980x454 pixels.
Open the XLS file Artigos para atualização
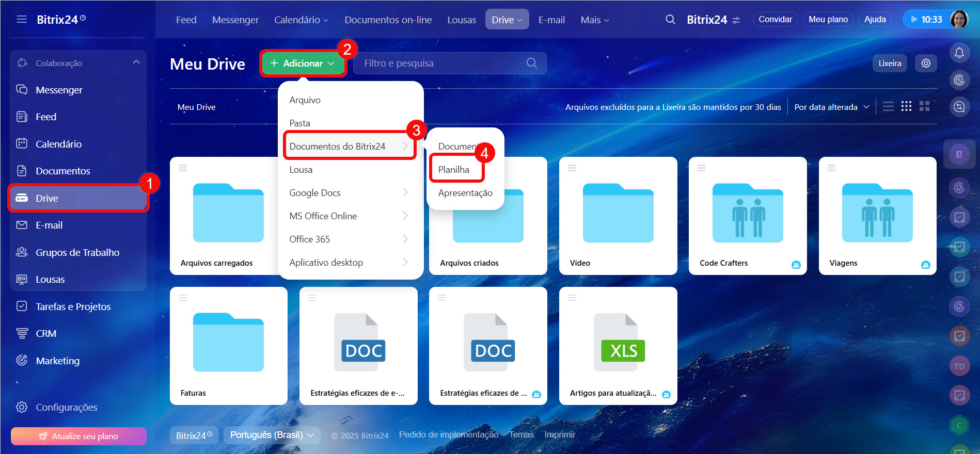618,346
